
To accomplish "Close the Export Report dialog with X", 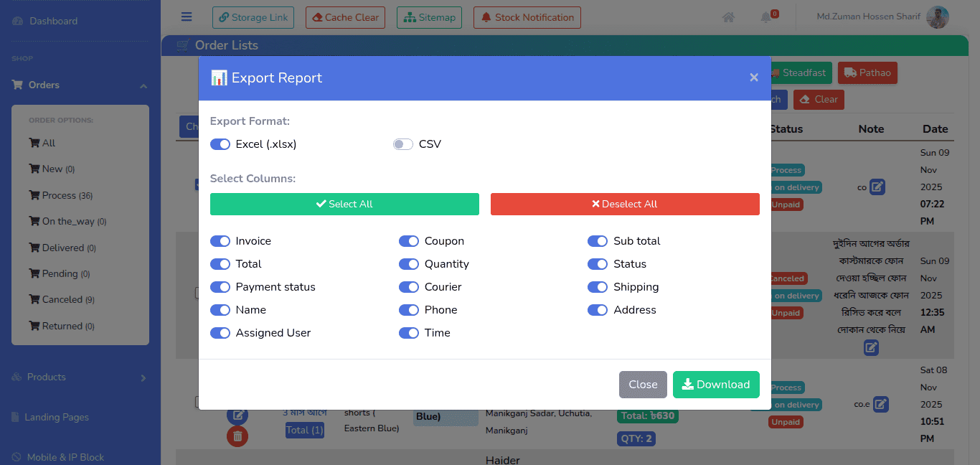I will coord(753,77).
